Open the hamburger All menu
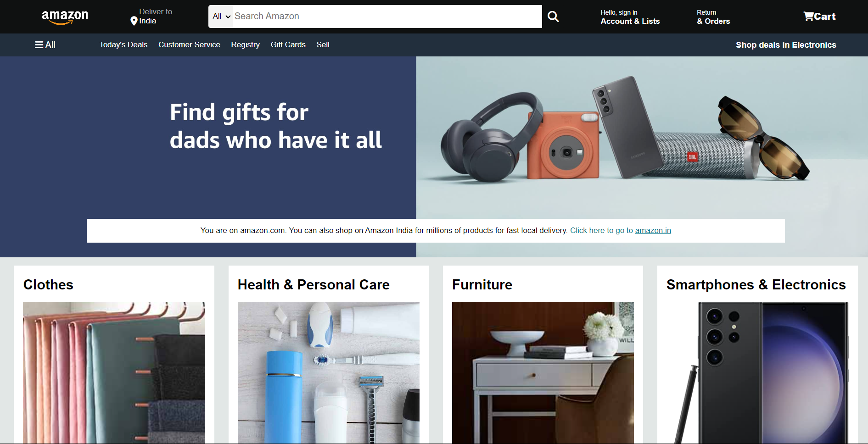 45,45
